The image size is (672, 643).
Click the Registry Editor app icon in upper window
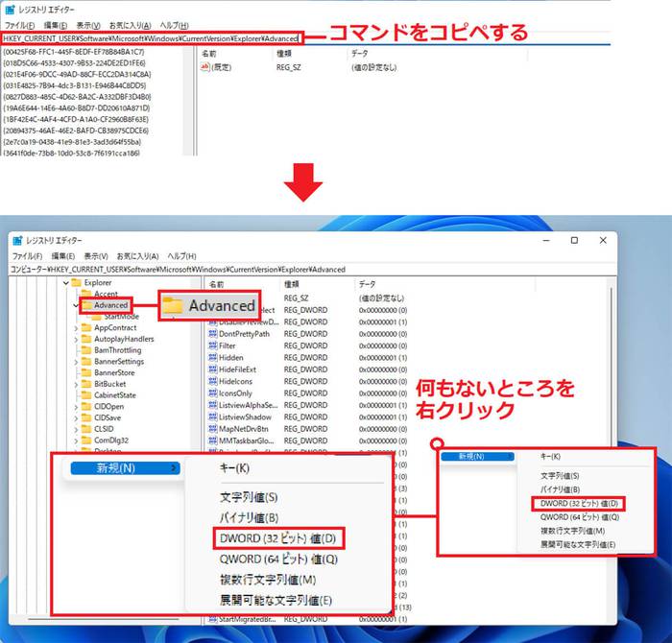click(10, 10)
